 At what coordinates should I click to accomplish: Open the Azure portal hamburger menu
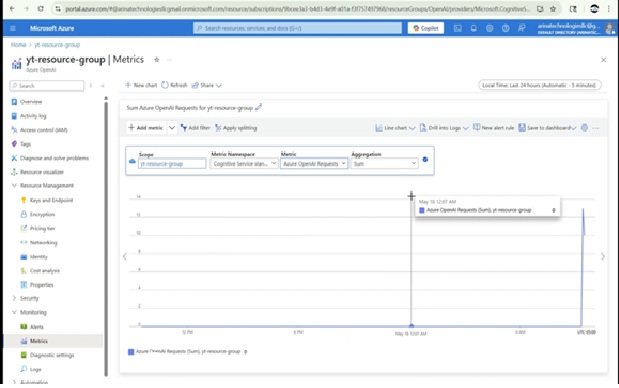(13, 28)
